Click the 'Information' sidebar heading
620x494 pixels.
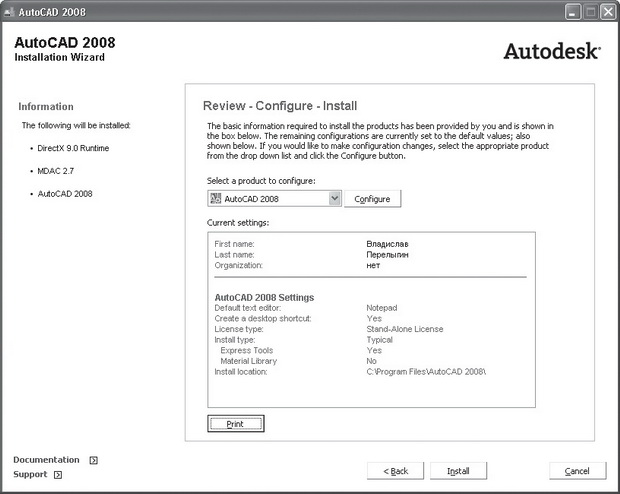46,106
